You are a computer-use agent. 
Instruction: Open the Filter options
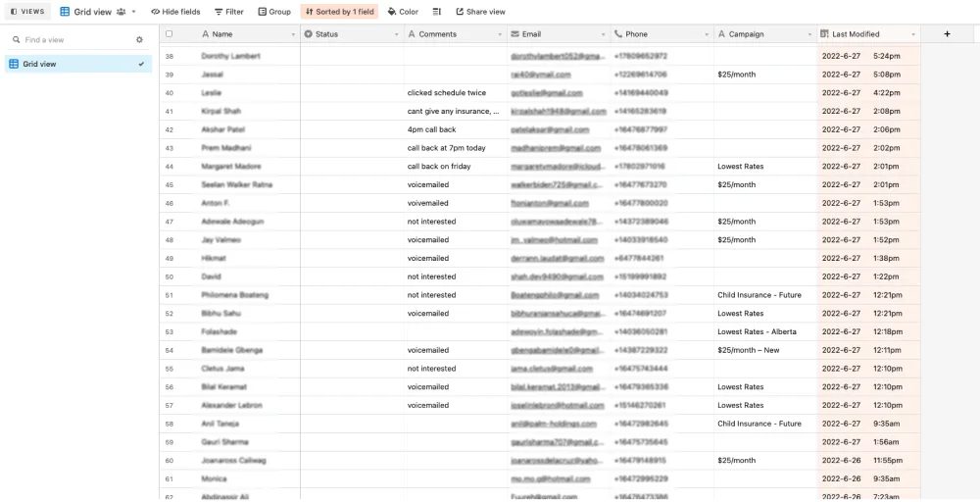[x=228, y=11]
